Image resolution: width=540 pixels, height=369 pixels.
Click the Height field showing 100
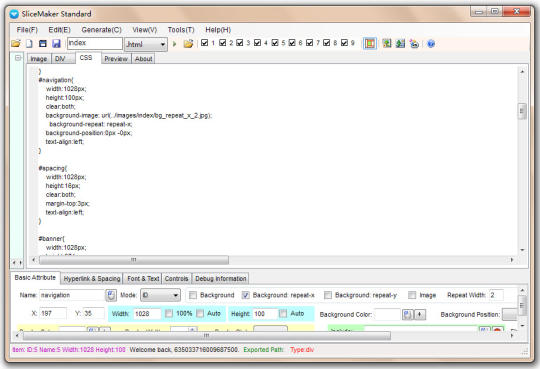coord(264,314)
